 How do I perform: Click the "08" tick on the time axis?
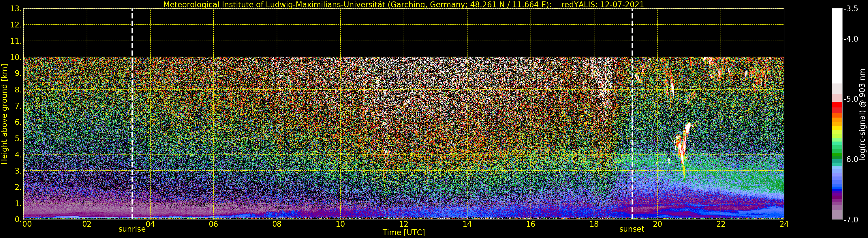click(277, 224)
